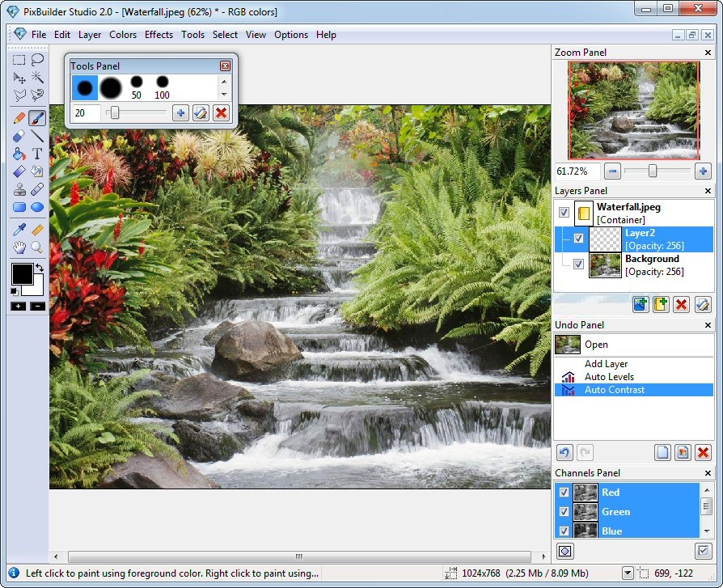Click the black foreground color swatch
The image size is (723, 588).
click(x=21, y=273)
